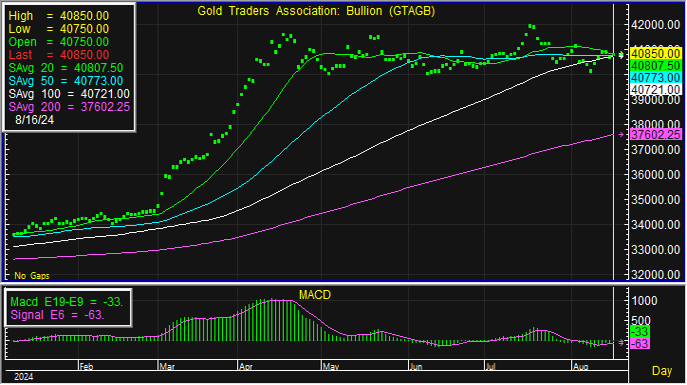
Task: Click the No Gaps label
Action: pyautogui.click(x=32, y=276)
